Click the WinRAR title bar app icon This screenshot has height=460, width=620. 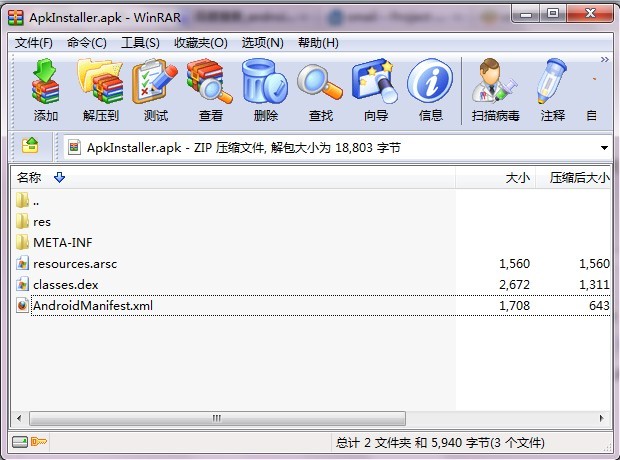tap(15, 17)
